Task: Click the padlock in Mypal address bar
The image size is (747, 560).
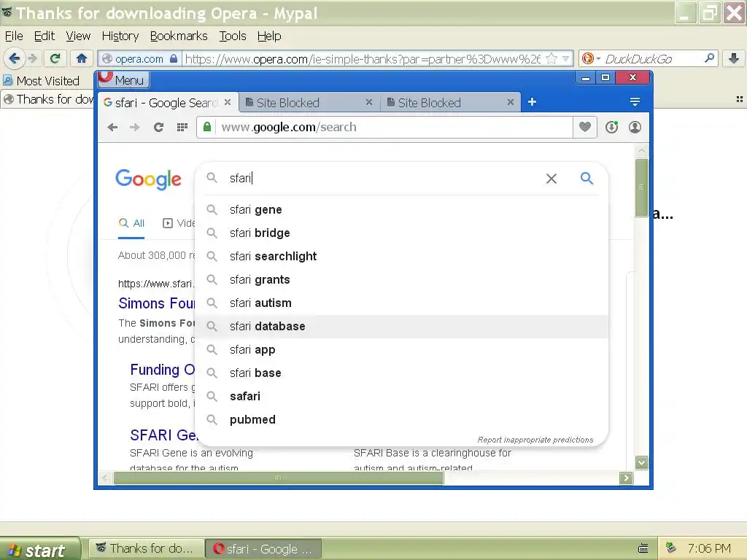Action: click(x=174, y=58)
